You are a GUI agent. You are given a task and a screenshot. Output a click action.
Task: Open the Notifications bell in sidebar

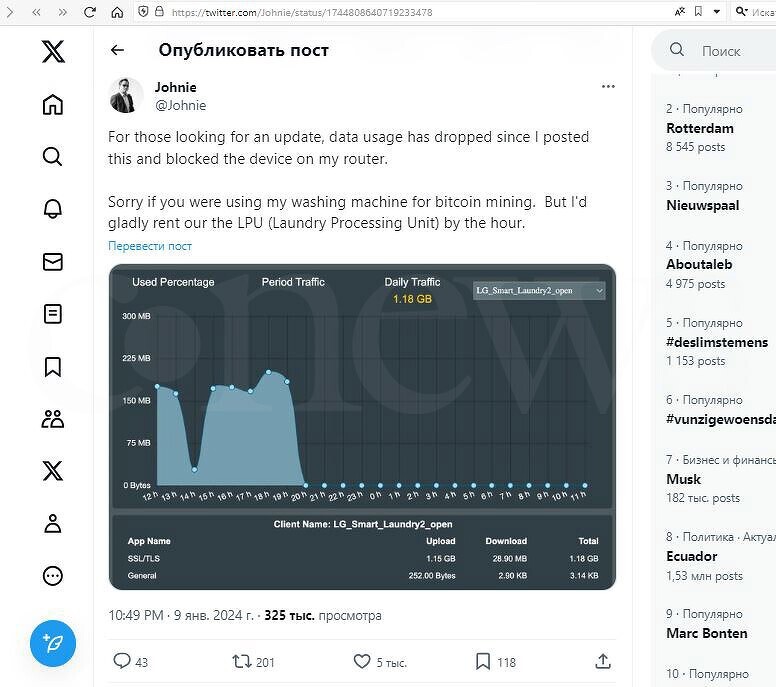53,209
